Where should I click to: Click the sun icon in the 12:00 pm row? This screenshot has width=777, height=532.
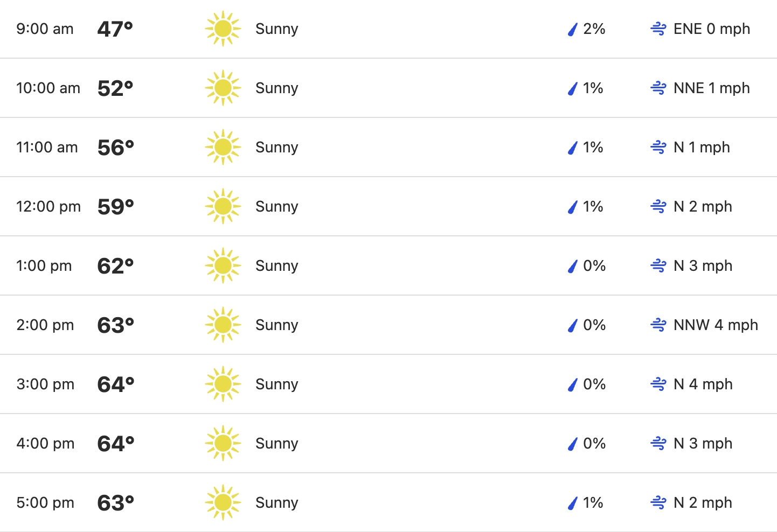(x=223, y=206)
